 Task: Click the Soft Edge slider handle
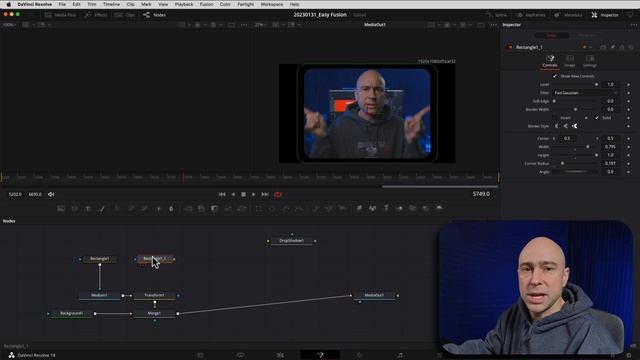[554, 101]
